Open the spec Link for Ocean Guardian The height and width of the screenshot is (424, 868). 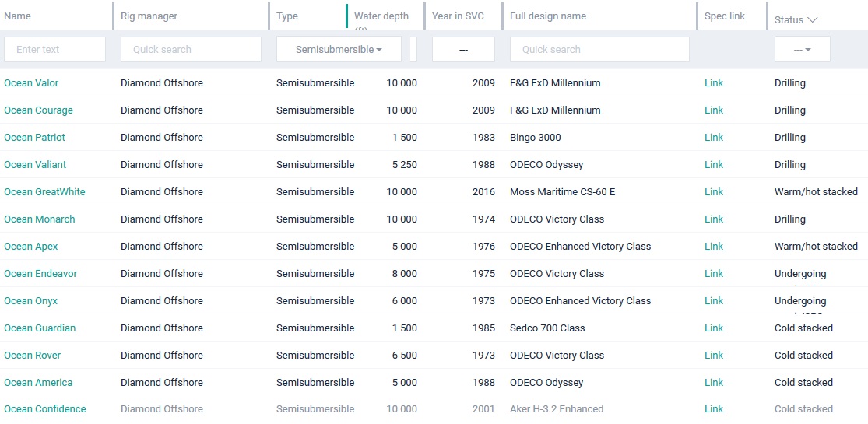coord(714,328)
